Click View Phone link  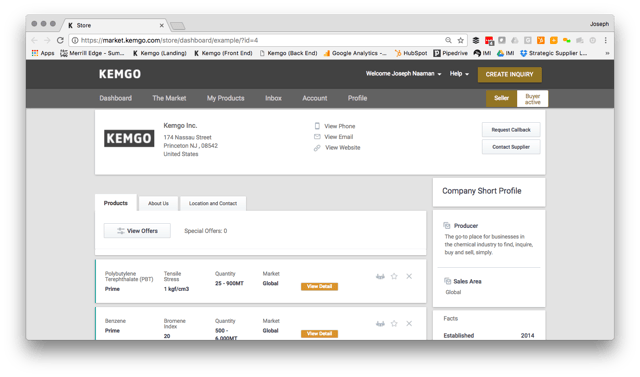(340, 126)
